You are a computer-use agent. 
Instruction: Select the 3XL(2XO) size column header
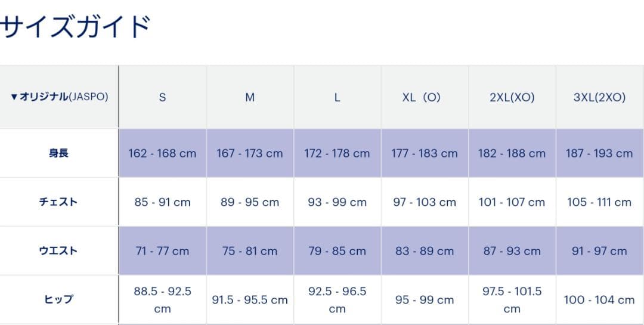pos(599,97)
